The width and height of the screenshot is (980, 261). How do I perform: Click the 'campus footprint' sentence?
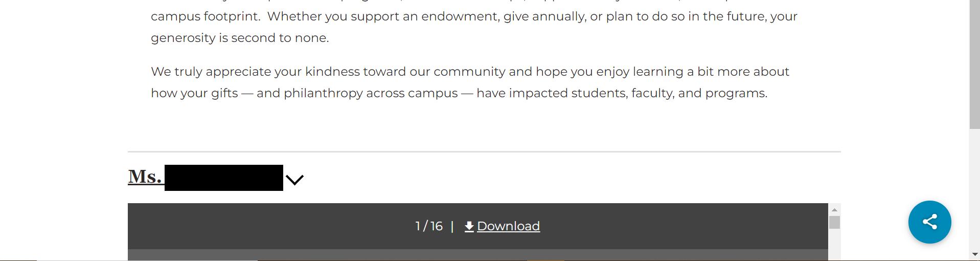pyautogui.click(x=474, y=16)
